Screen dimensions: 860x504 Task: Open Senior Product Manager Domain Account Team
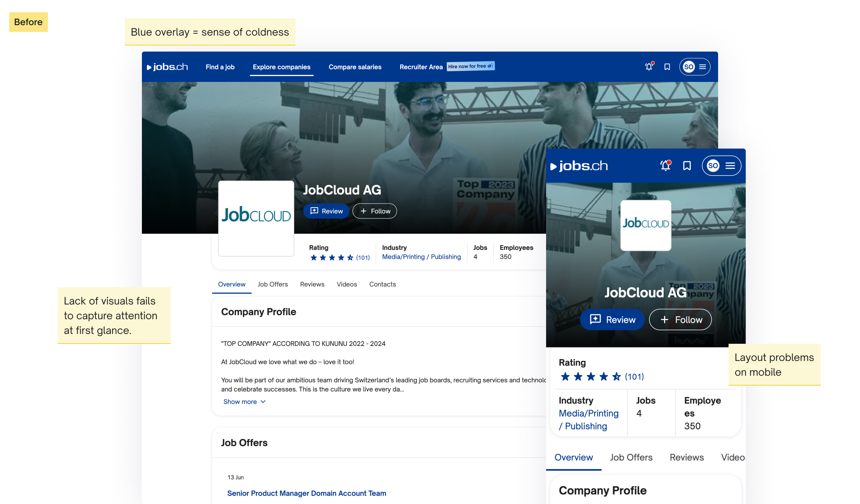click(x=307, y=493)
